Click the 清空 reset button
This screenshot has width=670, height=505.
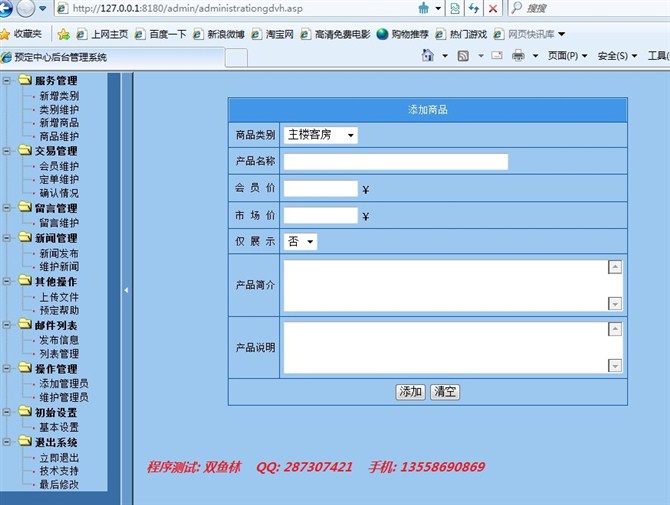(x=445, y=392)
